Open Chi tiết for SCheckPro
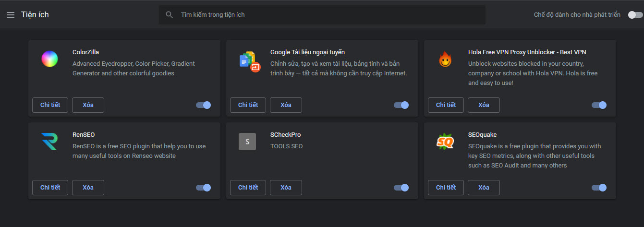 point(248,188)
